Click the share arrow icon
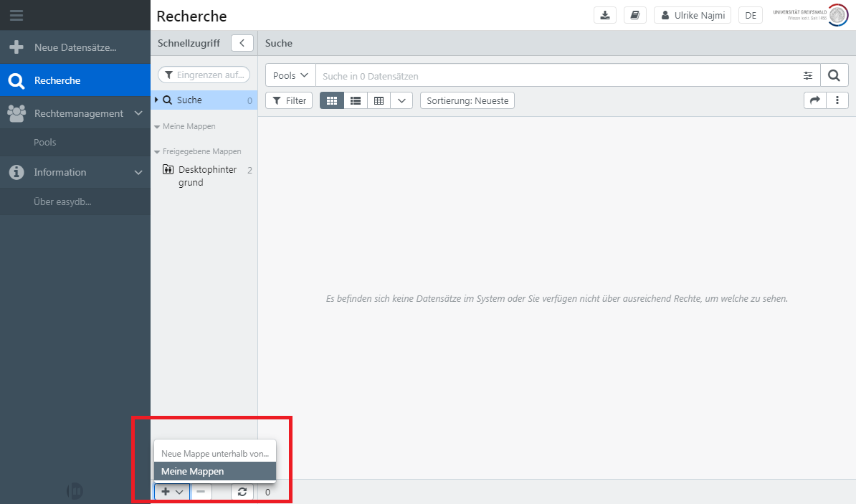 coord(814,100)
